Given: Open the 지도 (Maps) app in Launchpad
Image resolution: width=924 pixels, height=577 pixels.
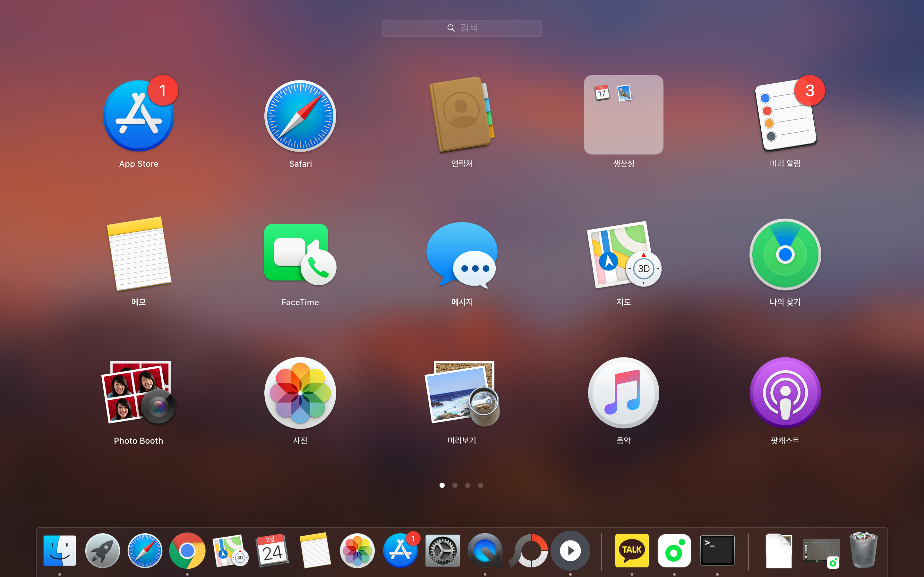Looking at the screenshot, I should (x=623, y=254).
